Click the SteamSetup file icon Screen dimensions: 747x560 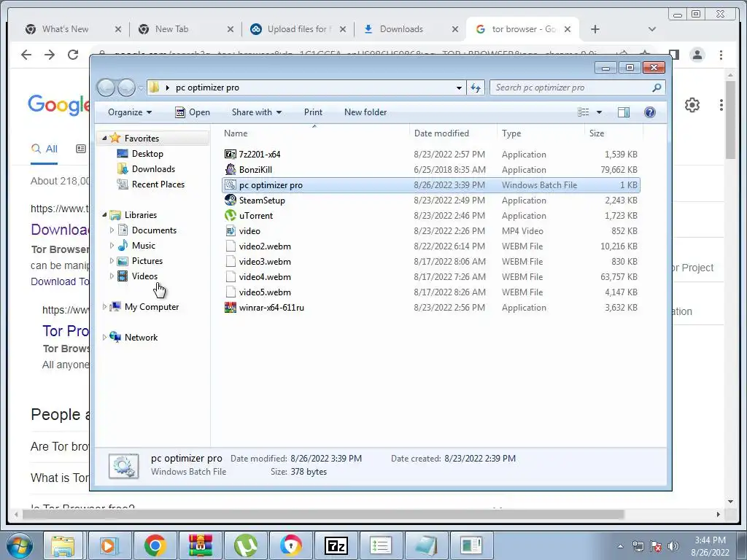tap(230, 200)
